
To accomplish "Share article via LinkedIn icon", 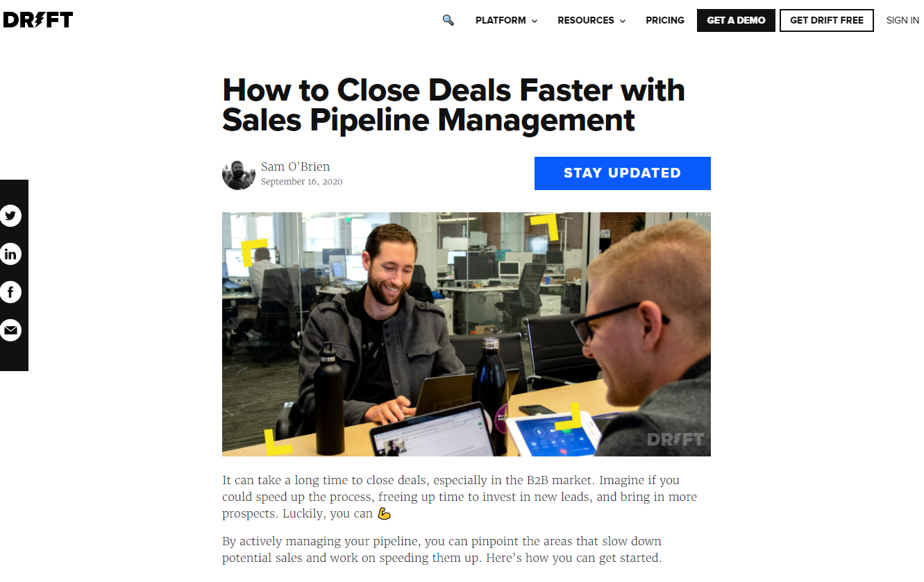I will click(x=10, y=254).
